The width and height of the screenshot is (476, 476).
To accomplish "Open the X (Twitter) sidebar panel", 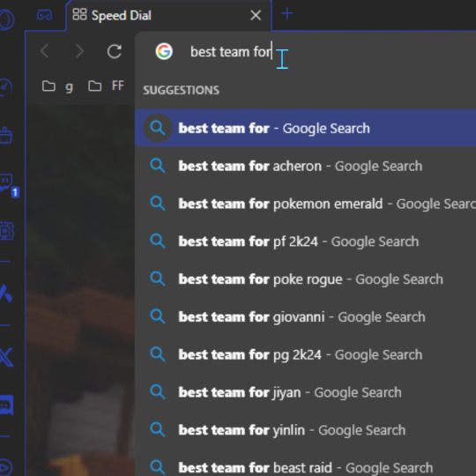I will 6,357.
